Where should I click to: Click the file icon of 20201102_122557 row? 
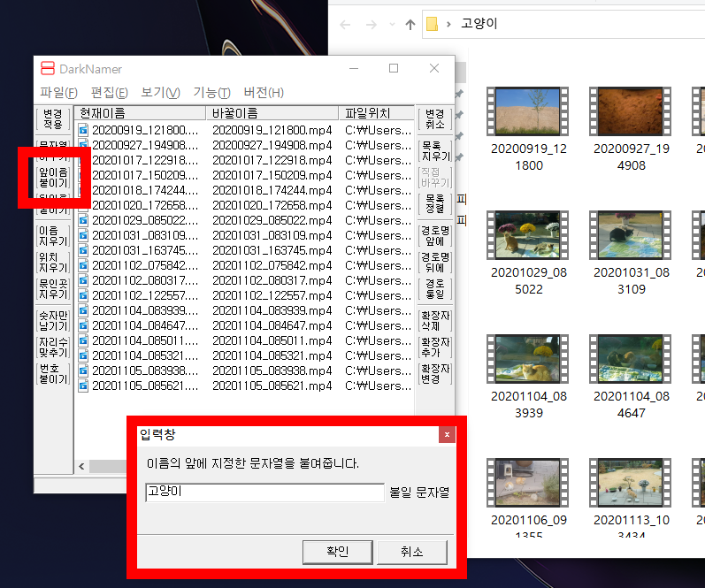click(83, 295)
